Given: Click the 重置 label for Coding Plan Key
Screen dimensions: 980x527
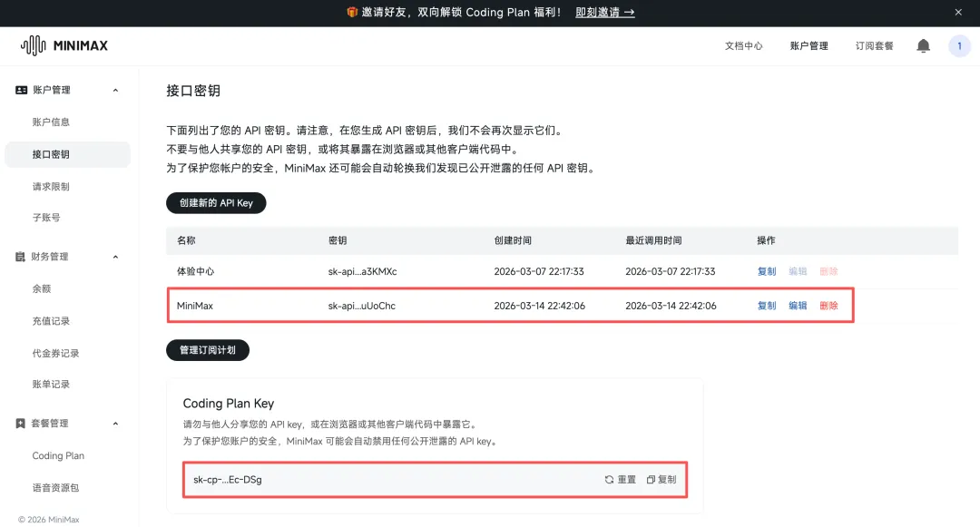Looking at the screenshot, I should 627,480.
